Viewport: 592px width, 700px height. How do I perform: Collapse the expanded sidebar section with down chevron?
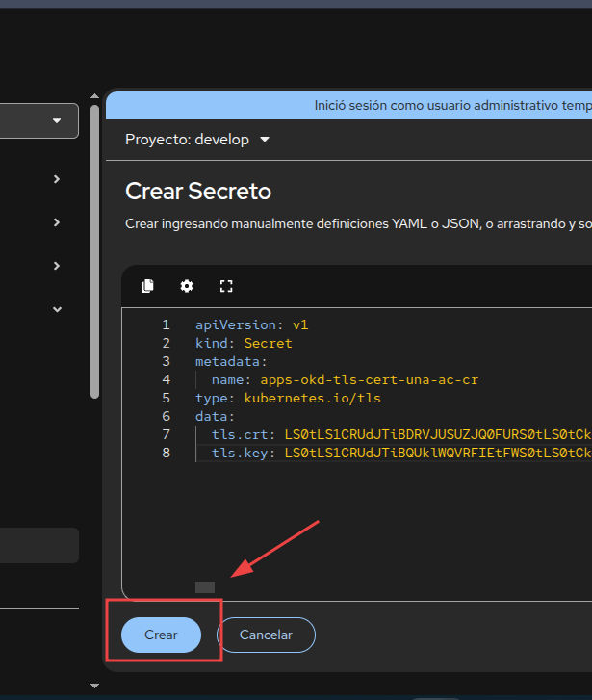click(x=57, y=309)
